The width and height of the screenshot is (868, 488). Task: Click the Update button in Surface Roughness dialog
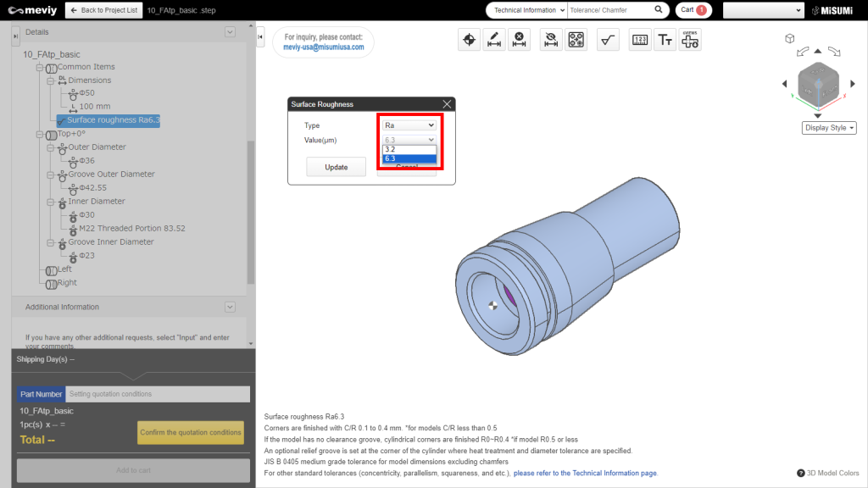[x=335, y=166]
